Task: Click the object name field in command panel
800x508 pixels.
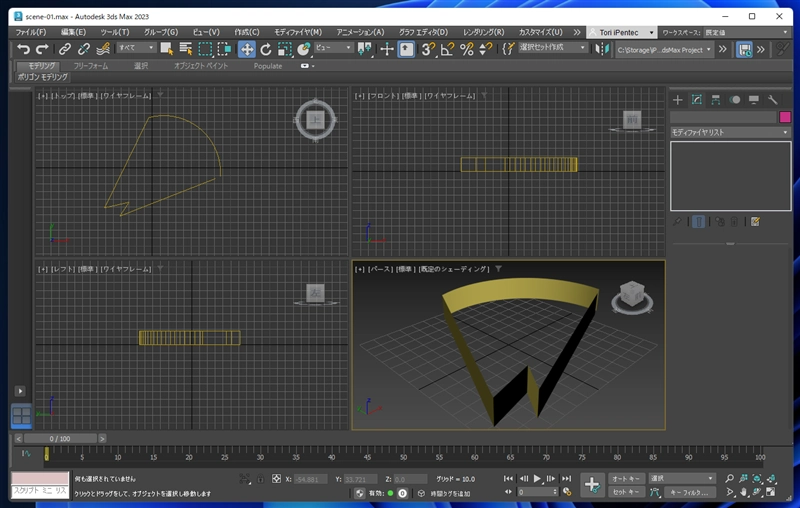Action: coord(722,117)
